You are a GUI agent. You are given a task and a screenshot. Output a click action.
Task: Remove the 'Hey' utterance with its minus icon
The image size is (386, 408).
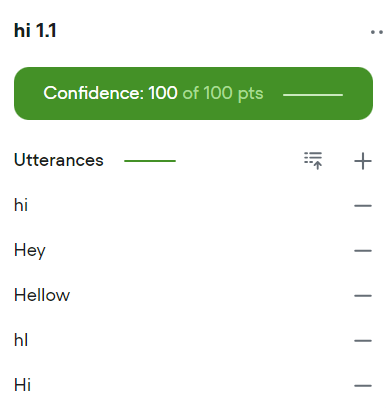coord(363,251)
